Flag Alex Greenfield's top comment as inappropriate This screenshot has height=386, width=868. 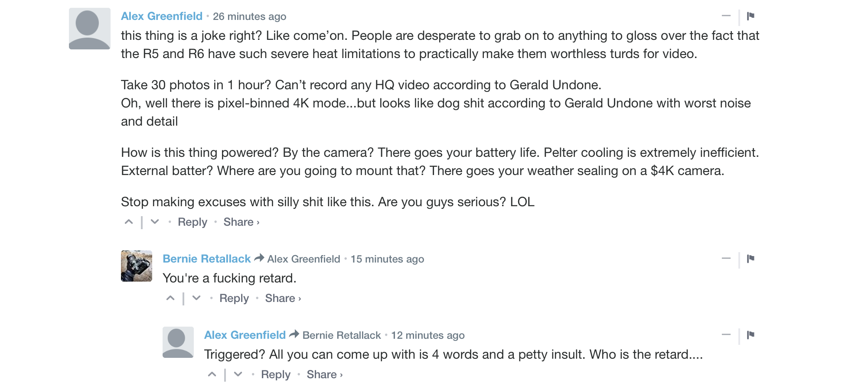click(751, 16)
